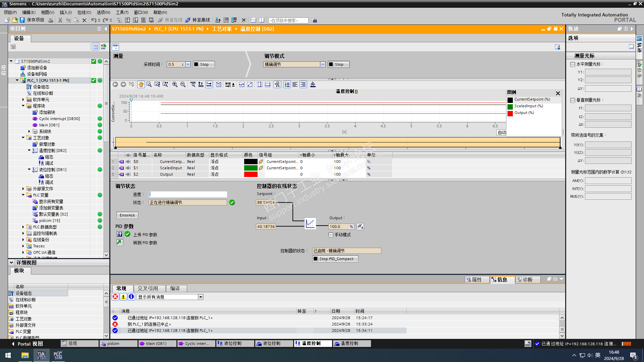Image resolution: width=644 pixels, height=362 pixels.
Task: Check the manual mode checkbox
Action: pos(331,235)
